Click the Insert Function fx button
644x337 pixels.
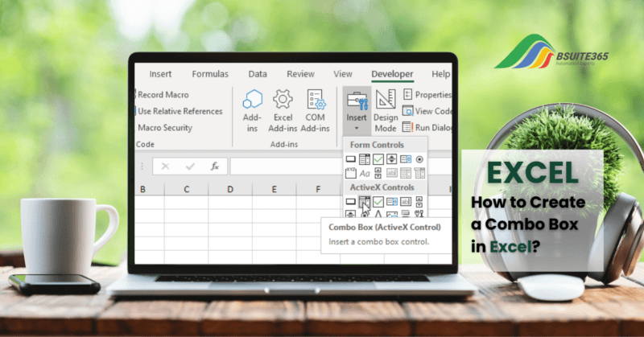[214, 166]
